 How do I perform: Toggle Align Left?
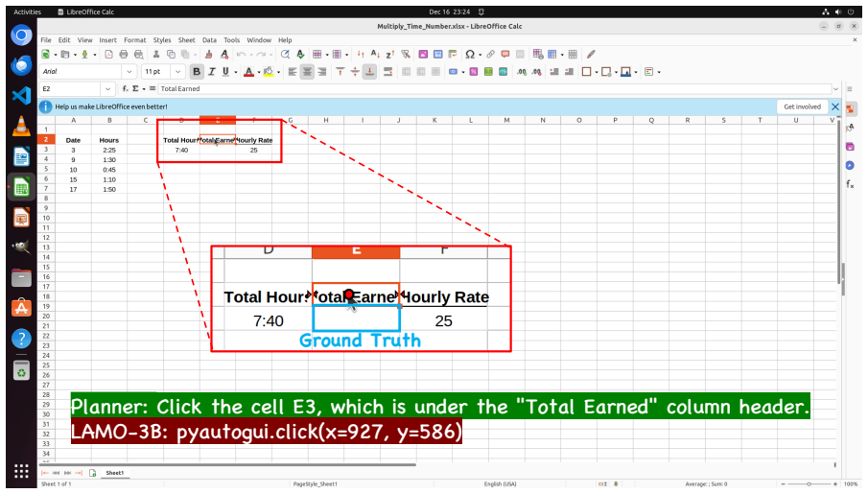tap(293, 71)
